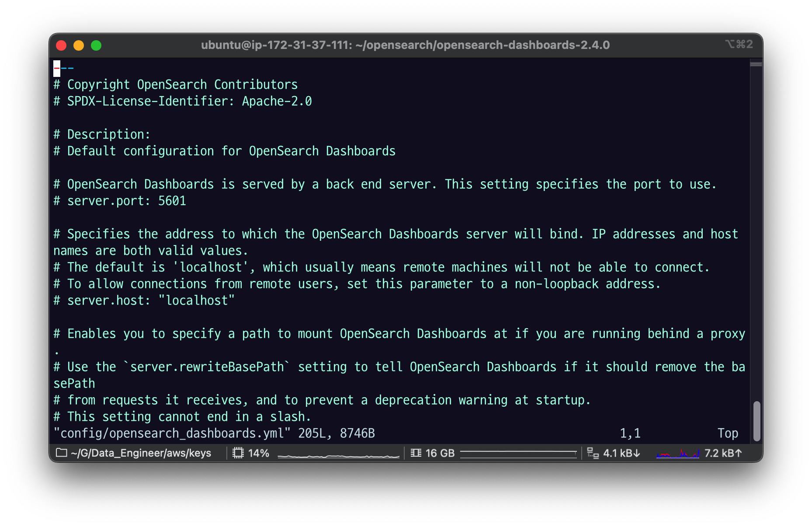
Task: Click the 205L, 8746B file size text
Action: (x=337, y=433)
